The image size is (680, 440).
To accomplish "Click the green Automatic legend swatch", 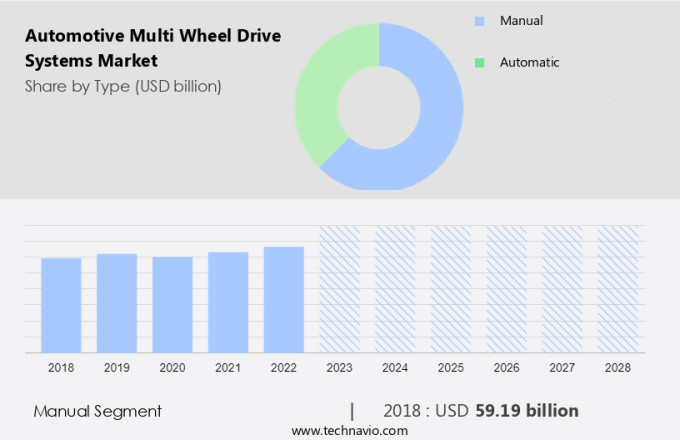I will 480,63.
